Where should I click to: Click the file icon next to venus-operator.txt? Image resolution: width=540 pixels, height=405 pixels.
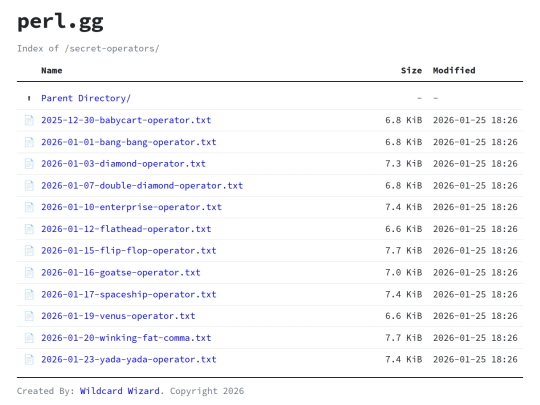[29, 316]
